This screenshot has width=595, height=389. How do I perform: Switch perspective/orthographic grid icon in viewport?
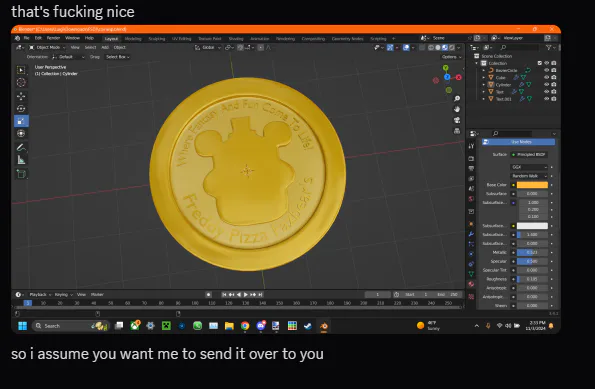point(457,131)
